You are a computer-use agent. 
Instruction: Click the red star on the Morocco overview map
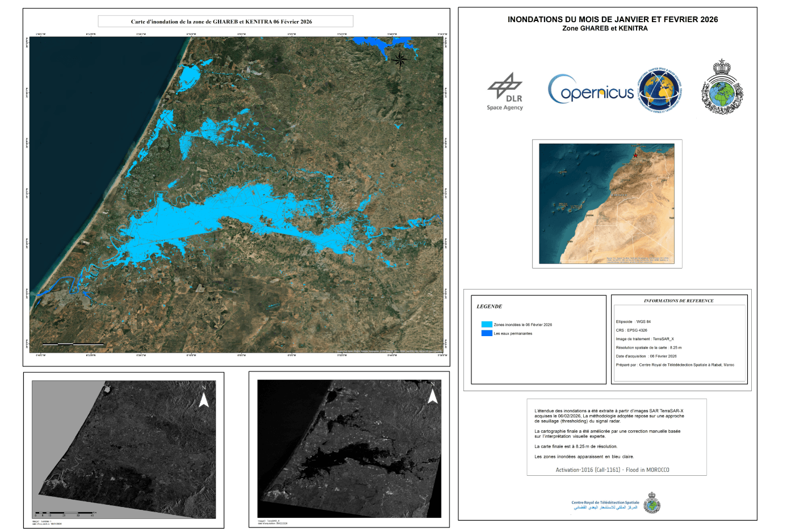coord(635,154)
